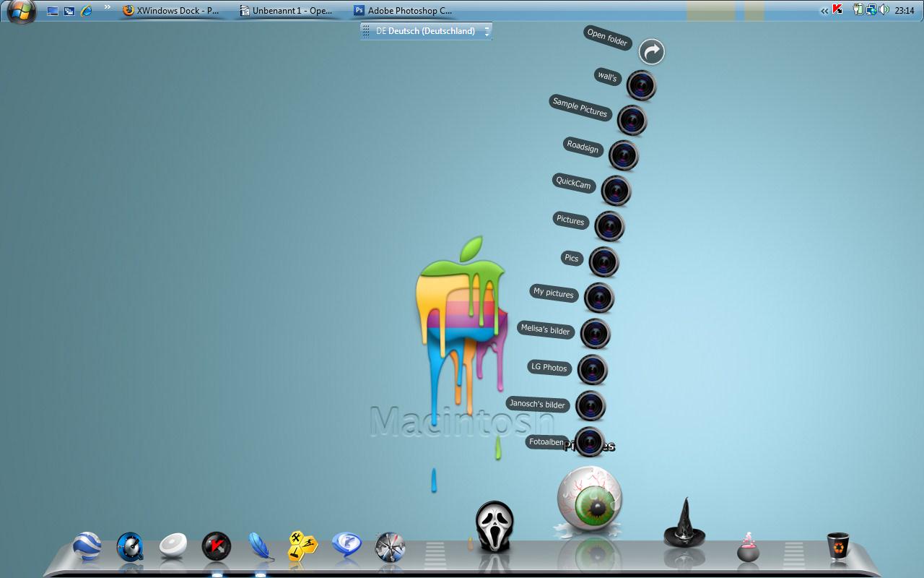
Task: Open the Google Earth globe dock icon
Action: pos(87,546)
